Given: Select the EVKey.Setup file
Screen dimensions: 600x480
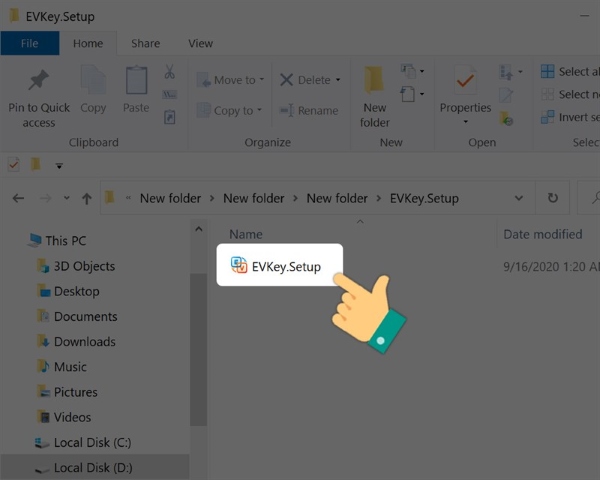Looking at the screenshot, I should (286, 266).
